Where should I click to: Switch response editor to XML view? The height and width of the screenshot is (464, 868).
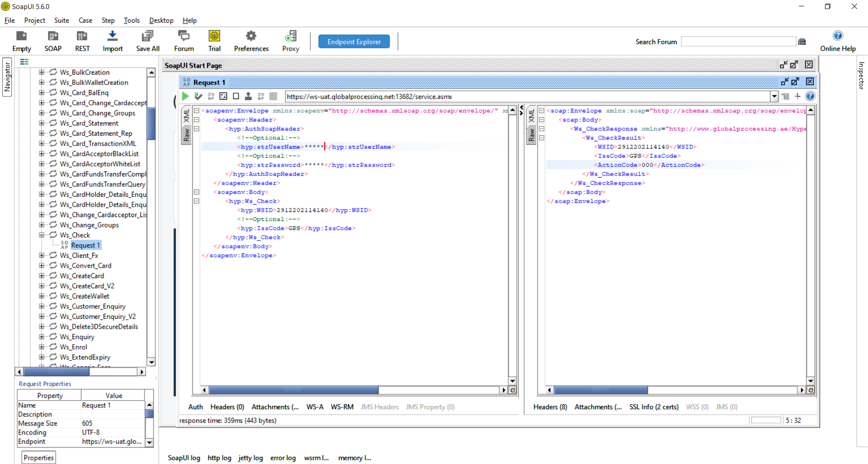pyautogui.click(x=532, y=116)
